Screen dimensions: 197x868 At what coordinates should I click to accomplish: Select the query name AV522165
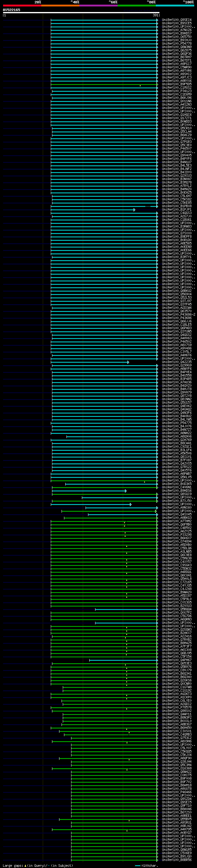(x=11, y=10)
